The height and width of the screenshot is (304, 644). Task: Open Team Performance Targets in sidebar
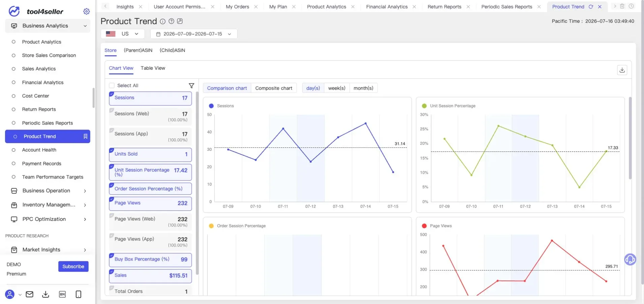(x=53, y=177)
